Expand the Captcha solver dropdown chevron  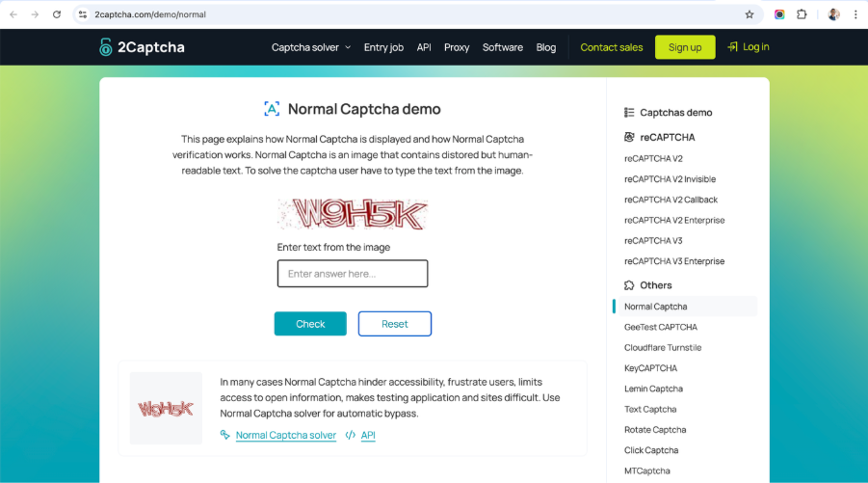point(348,47)
